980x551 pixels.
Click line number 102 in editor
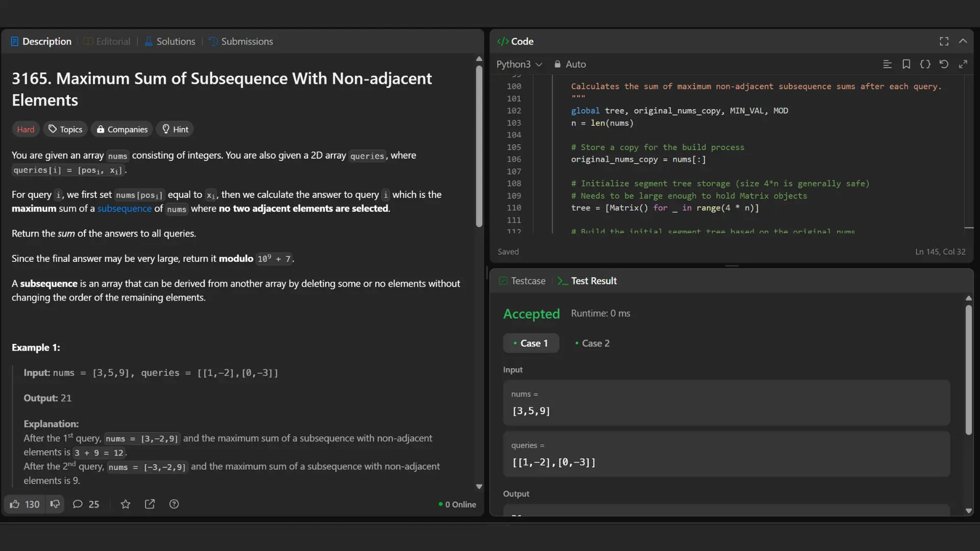(513, 111)
